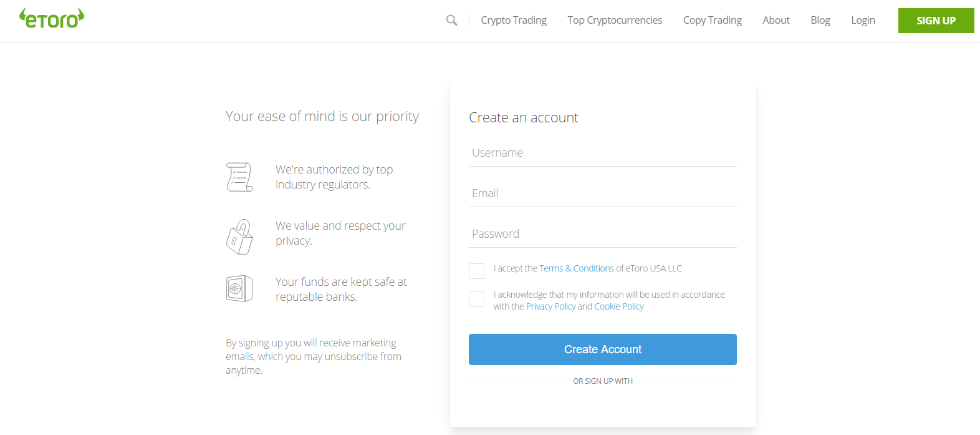This screenshot has width=980, height=435.
Task: Open the Crypto Trading menu item
Action: (x=513, y=19)
